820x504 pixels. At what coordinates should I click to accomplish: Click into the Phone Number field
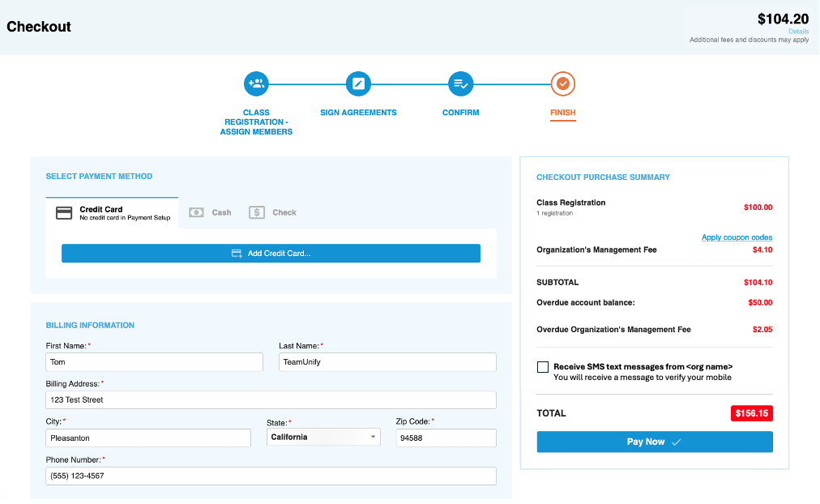coord(271,476)
